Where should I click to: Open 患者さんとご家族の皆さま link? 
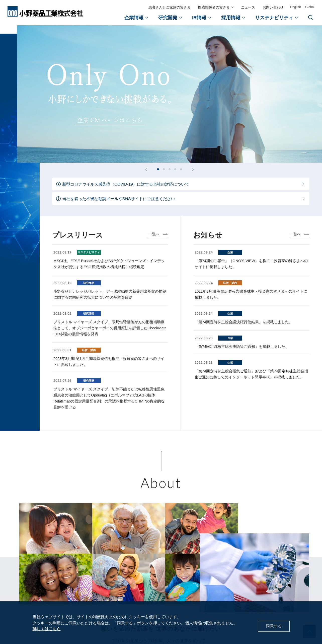coord(169,7)
